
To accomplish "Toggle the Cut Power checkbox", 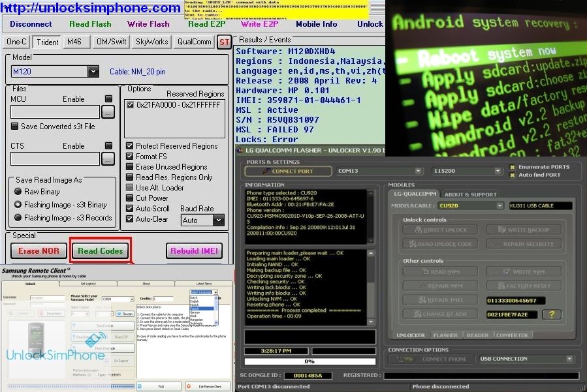I will click(x=129, y=198).
